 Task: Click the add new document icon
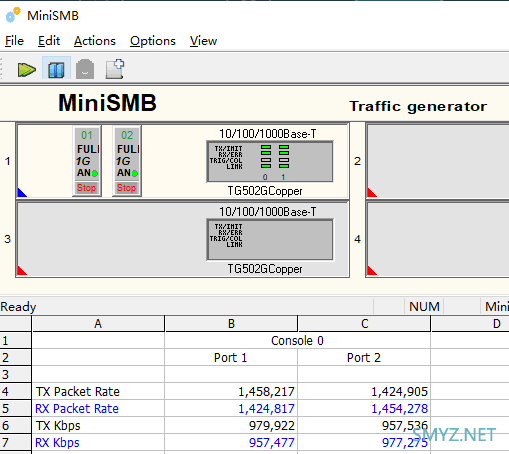coord(115,69)
